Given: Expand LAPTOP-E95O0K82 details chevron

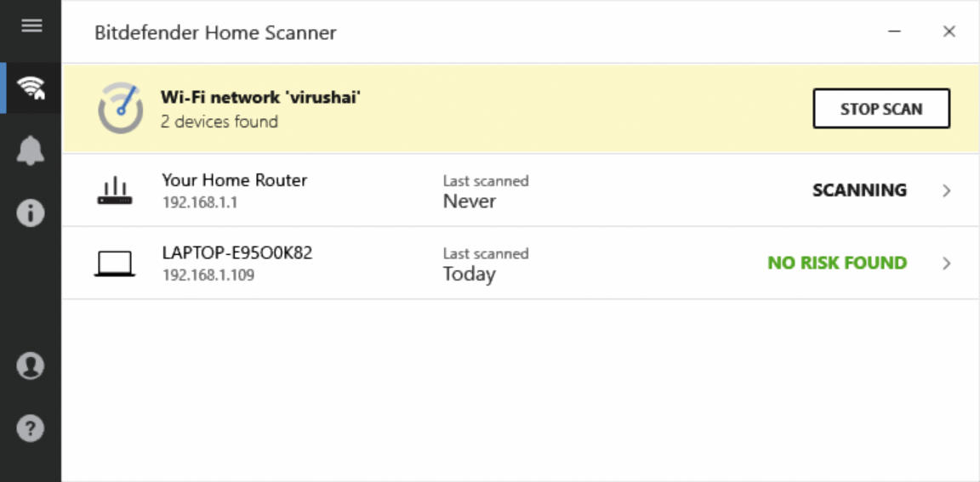Looking at the screenshot, I should (x=947, y=264).
